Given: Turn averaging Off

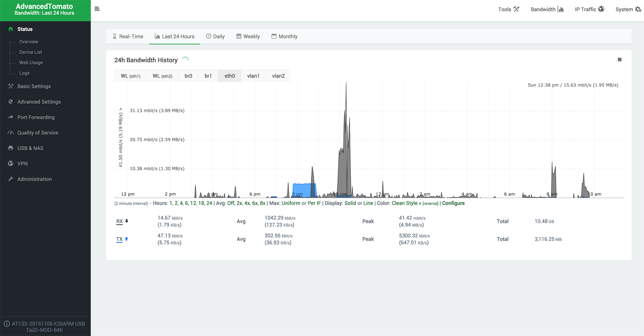Looking at the screenshot, I should pos(231,203).
